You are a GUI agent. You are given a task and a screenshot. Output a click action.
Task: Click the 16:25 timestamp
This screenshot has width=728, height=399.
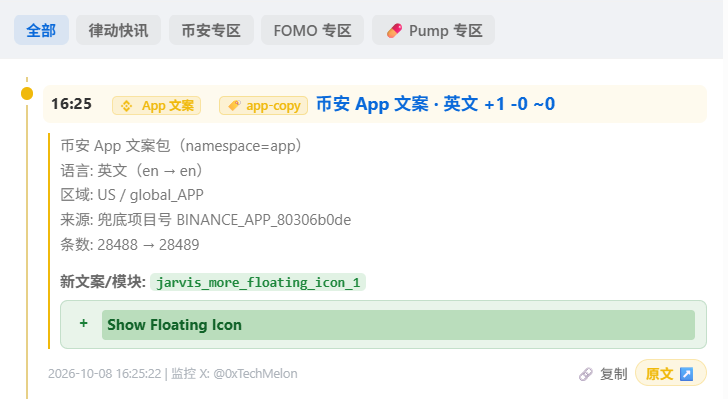tap(72, 104)
